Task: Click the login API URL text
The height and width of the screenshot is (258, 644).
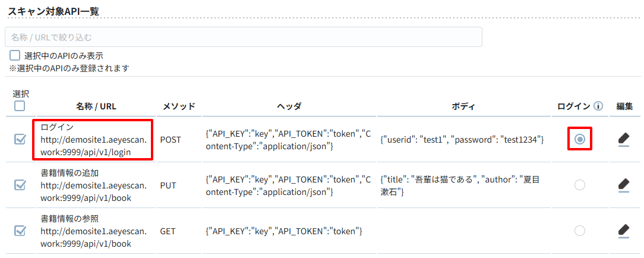Action: 93,146
